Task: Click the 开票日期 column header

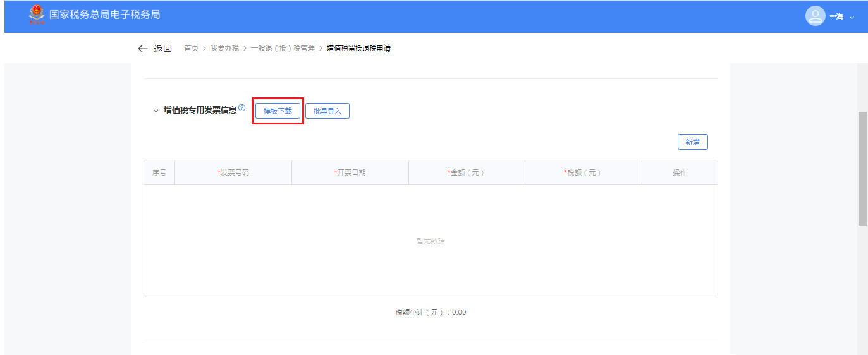Action: [x=350, y=172]
